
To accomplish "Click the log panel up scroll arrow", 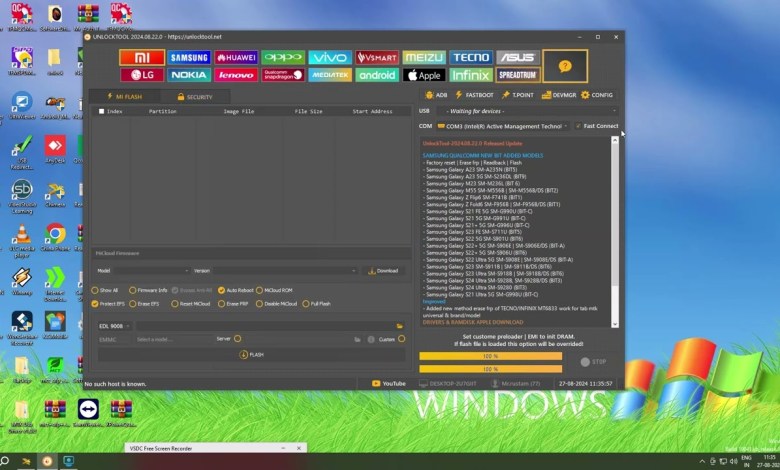I will click(615, 140).
